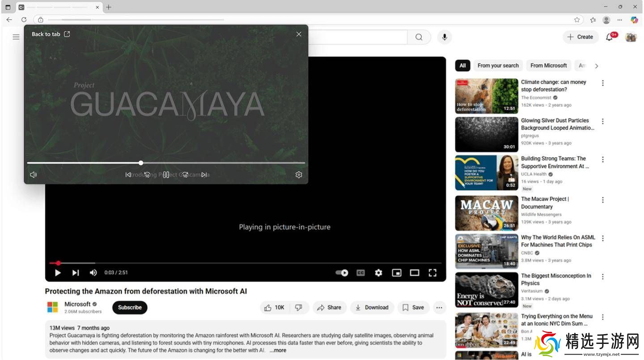Toggle closed captions on the video
The height and width of the screenshot is (360, 644).
click(x=360, y=272)
